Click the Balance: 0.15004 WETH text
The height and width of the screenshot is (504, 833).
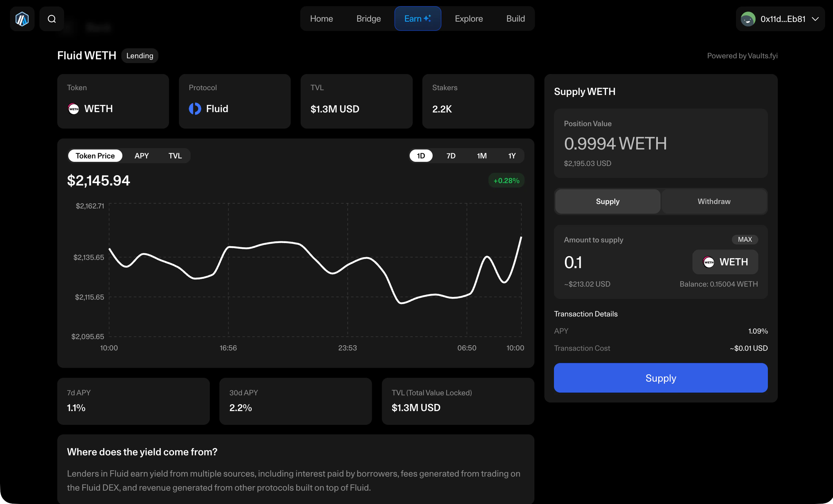click(719, 284)
